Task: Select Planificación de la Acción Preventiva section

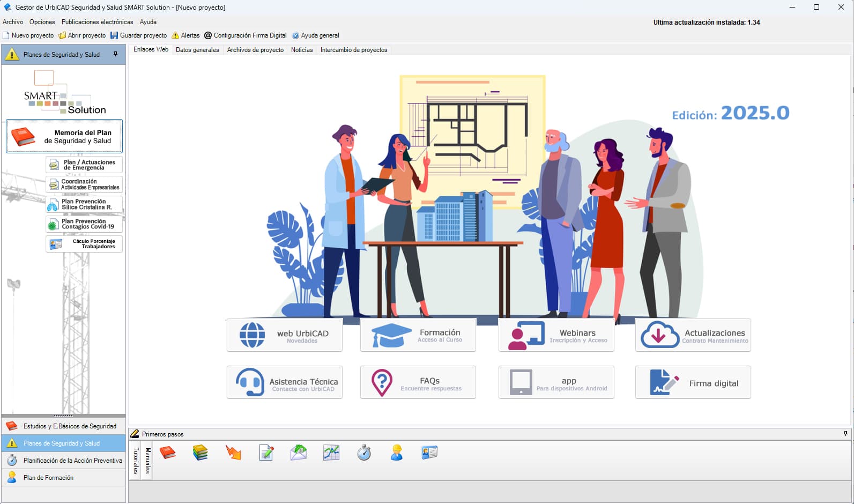Action: (x=63, y=461)
